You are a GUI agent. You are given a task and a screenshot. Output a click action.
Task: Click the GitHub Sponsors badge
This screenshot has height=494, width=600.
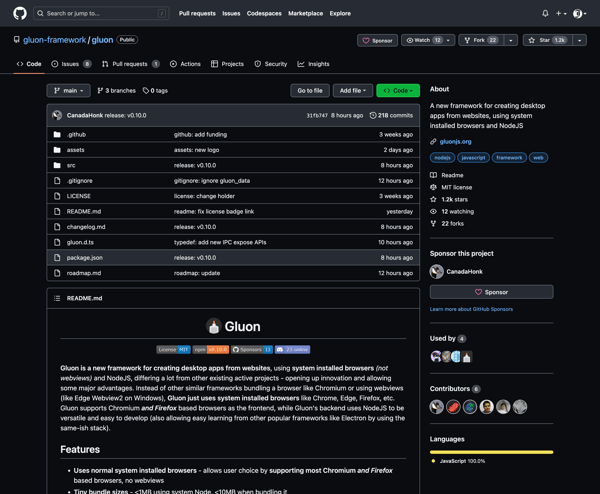[251, 350]
